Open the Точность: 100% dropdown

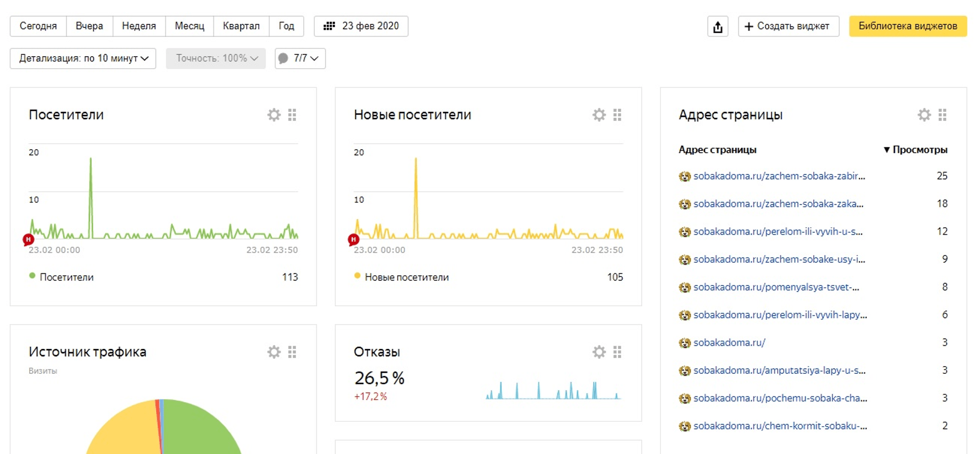point(216,58)
